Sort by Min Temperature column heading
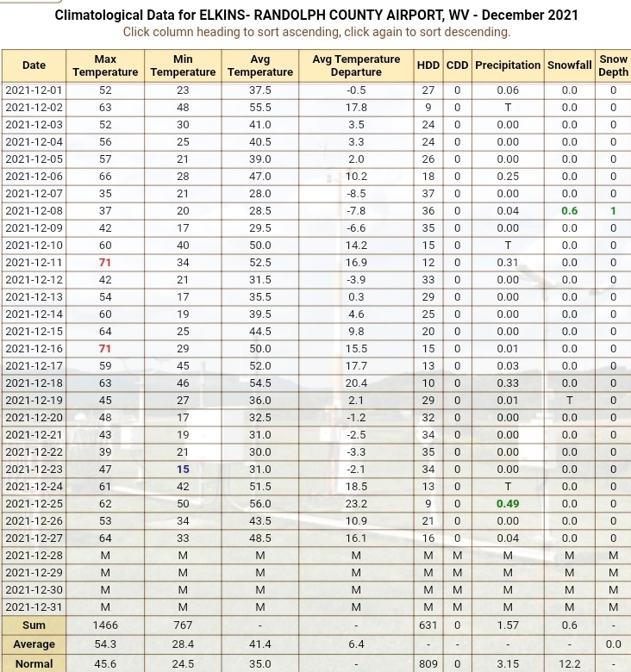This screenshot has width=631, height=672. click(x=183, y=65)
